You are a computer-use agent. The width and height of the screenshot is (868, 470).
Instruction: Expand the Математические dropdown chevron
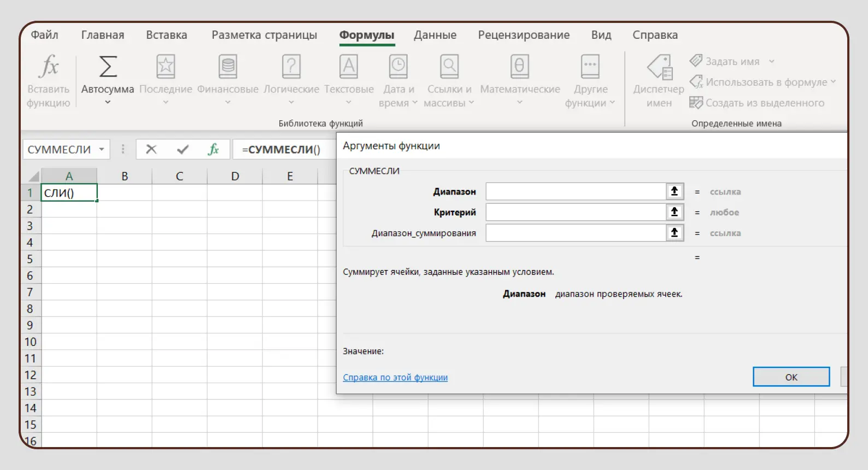pyautogui.click(x=520, y=102)
